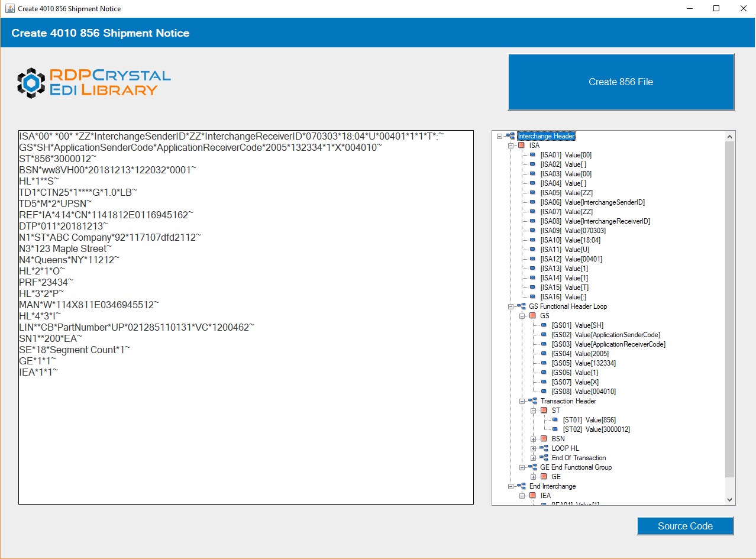
Task: Collapse the ST segment expander
Action: [534, 411]
